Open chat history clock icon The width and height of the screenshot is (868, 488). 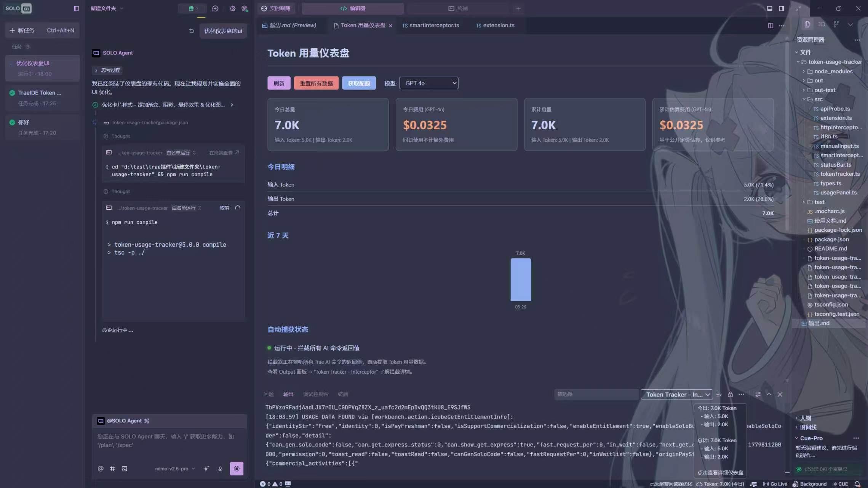tap(215, 8)
